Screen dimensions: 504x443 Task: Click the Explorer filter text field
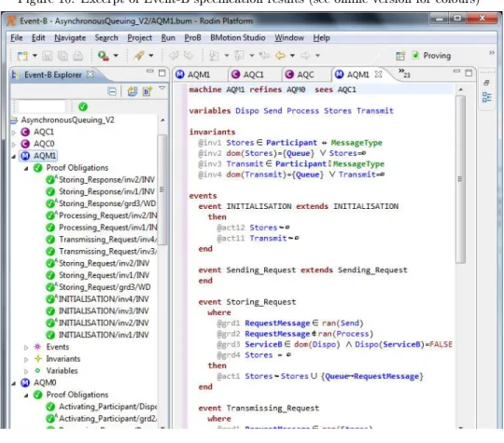click(41, 106)
